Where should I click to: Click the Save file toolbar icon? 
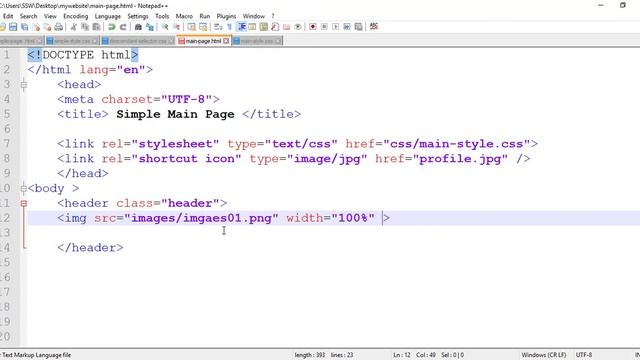pyautogui.click(x=13, y=27)
